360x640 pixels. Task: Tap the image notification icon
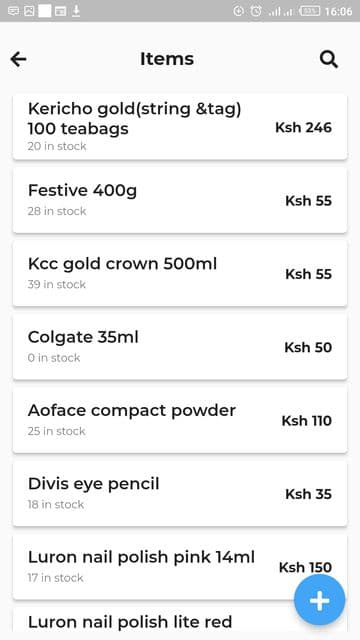[29, 11]
